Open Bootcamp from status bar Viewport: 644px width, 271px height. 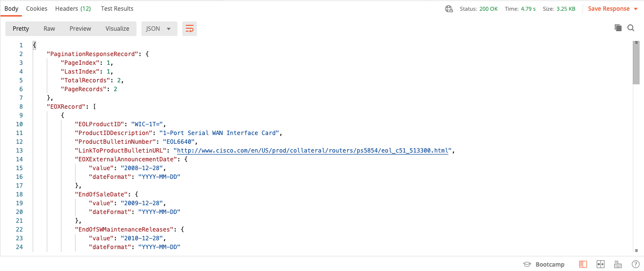pyautogui.click(x=544, y=264)
